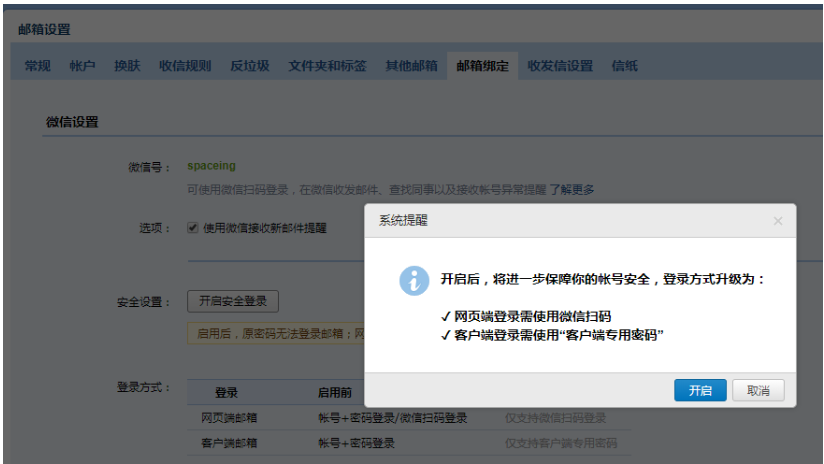Screen dimensions: 824x464
Task: Switch to the 信纸 tab
Action: tap(625, 66)
